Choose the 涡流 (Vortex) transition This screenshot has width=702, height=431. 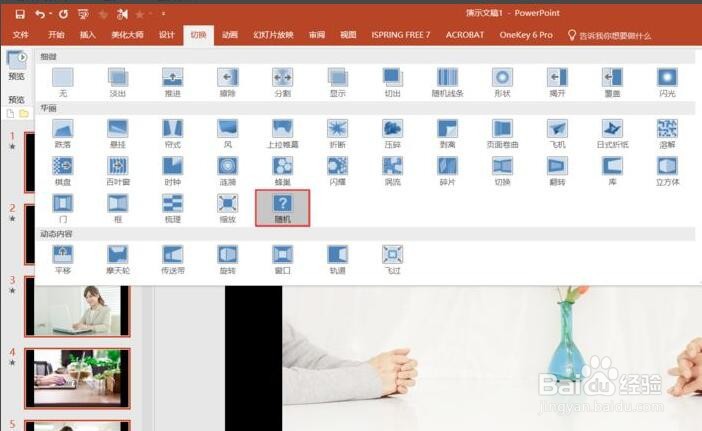(393, 171)
